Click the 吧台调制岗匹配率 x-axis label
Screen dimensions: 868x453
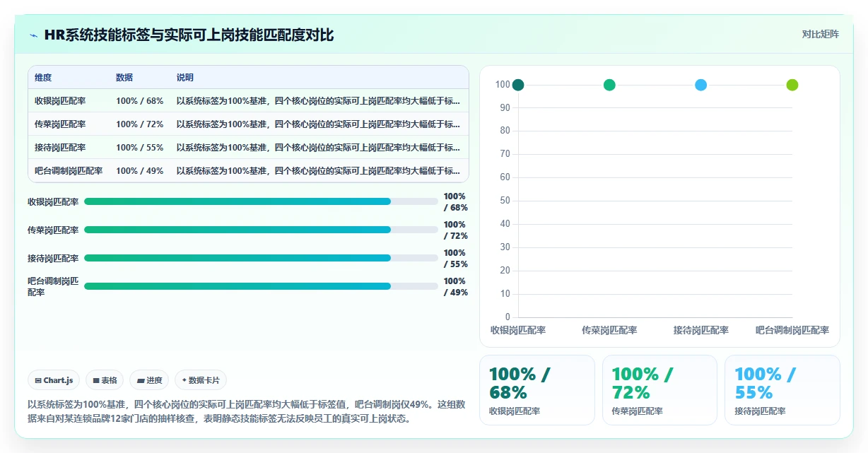pos(792,330)
